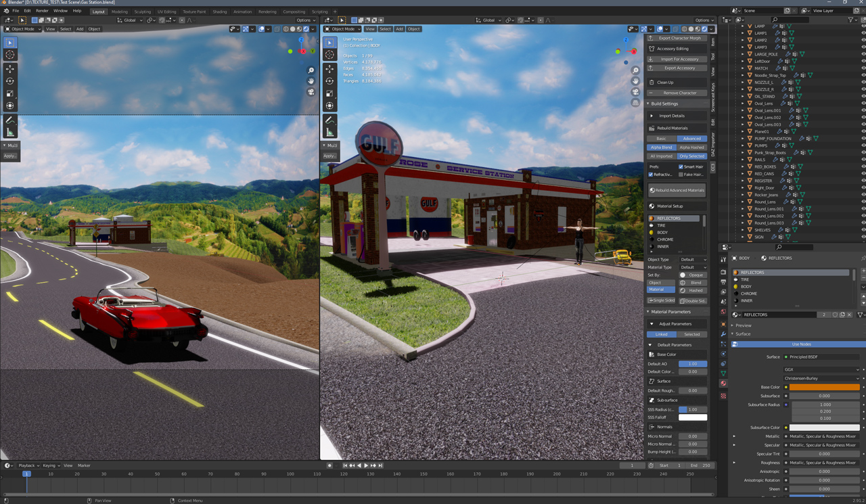
Task: Click the Export Accessory button
Action: pos(677,68)
